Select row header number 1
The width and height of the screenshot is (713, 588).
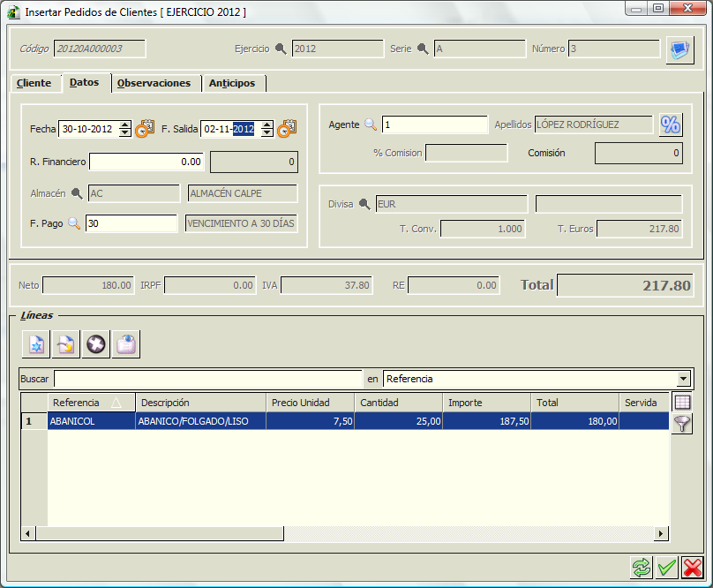[x=34, y=421]
